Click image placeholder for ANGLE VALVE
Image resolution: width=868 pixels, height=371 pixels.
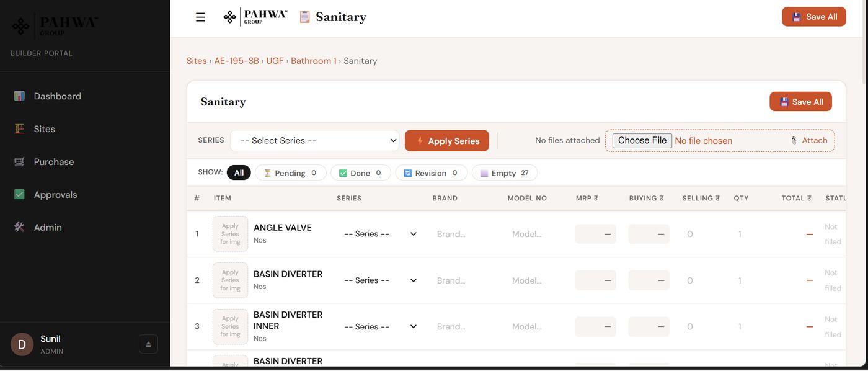[x=230, y=234]
